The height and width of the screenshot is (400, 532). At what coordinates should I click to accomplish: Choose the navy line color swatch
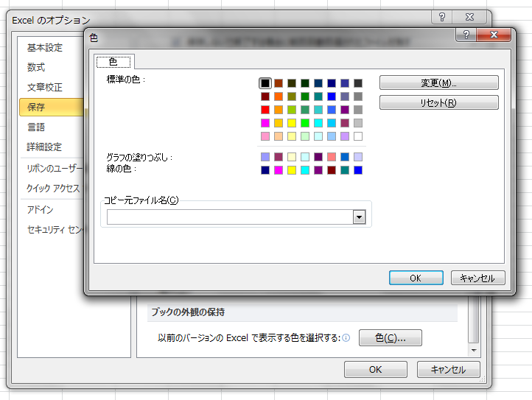265,170
